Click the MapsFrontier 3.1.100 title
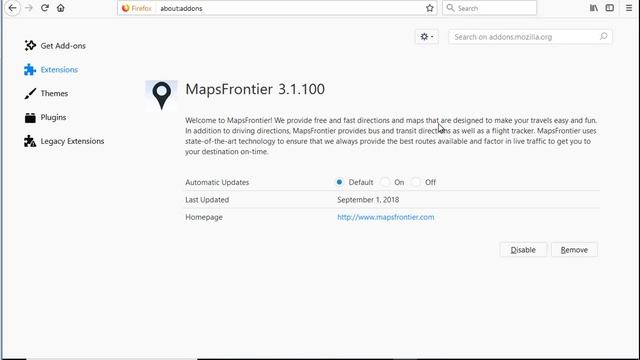640x360 pixels. click(x=255, y=89)
